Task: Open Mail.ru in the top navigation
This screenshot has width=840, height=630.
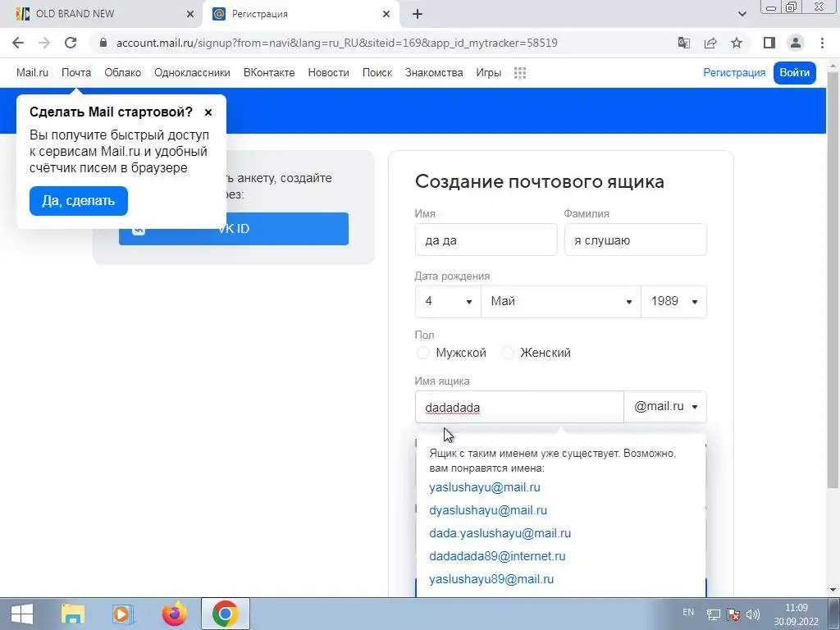Action: click(x=32, y=73)
